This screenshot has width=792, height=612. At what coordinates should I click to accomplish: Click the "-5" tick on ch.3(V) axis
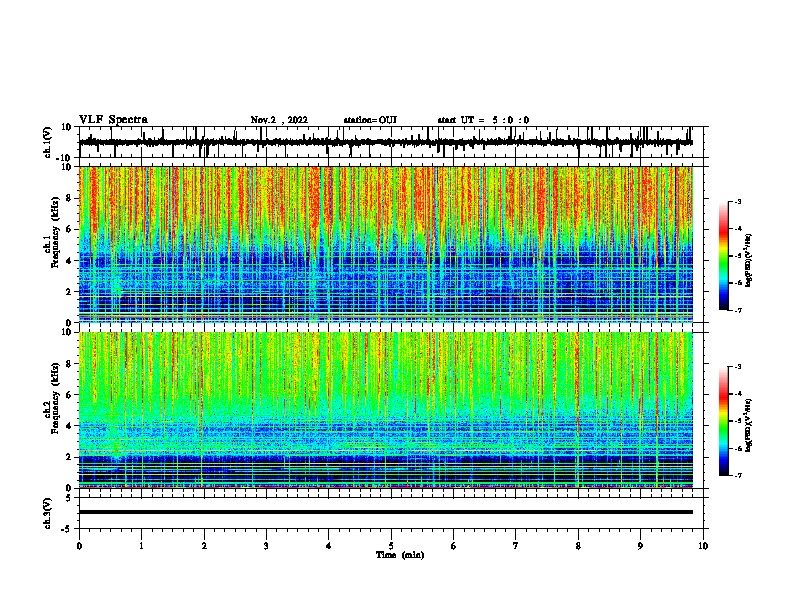coord(68,529)
